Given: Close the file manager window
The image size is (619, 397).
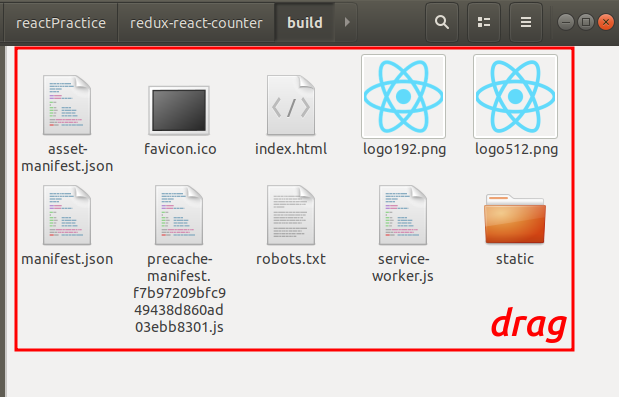Looking at the screenshot, I should point(606,22).
